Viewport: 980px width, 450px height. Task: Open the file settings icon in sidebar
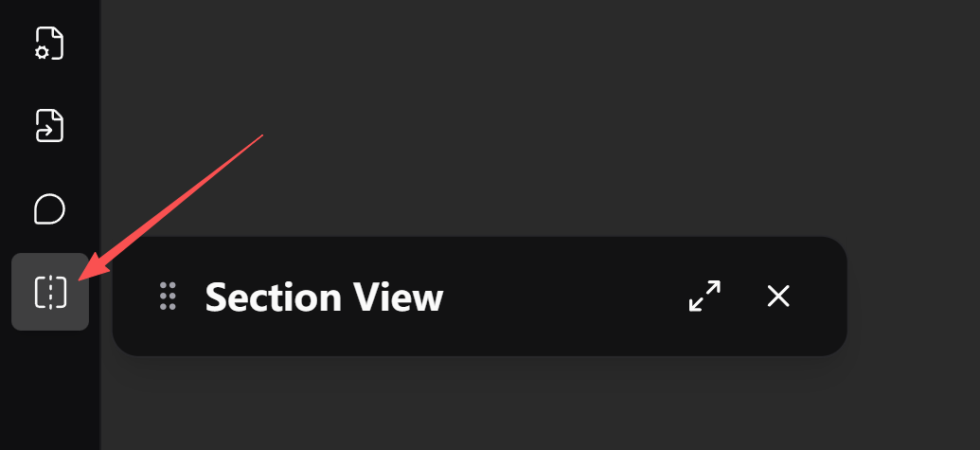(49, 43)
